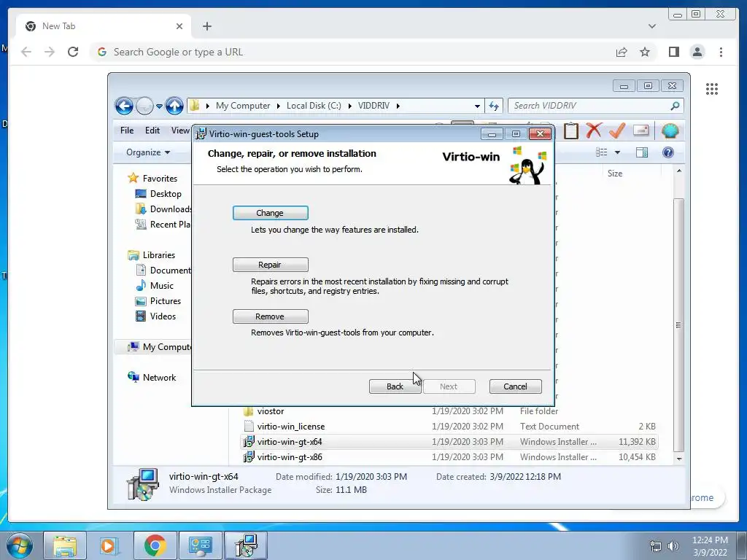
Task: Select Pictures library in navigation pane
Action: 158,301
